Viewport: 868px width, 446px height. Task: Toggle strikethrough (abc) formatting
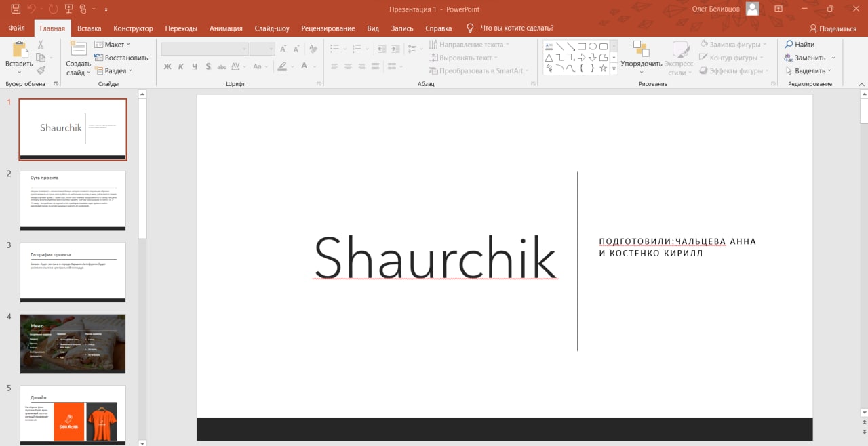[222, 66]
